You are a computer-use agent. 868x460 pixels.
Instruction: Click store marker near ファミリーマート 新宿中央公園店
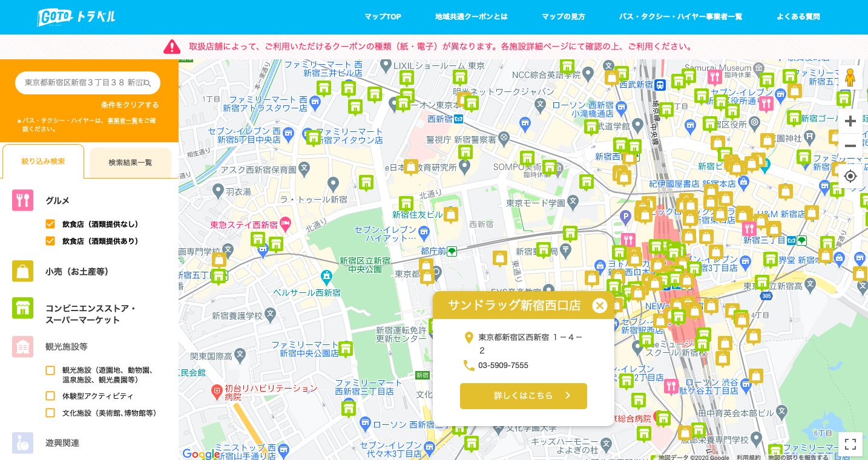pos(345,349)
